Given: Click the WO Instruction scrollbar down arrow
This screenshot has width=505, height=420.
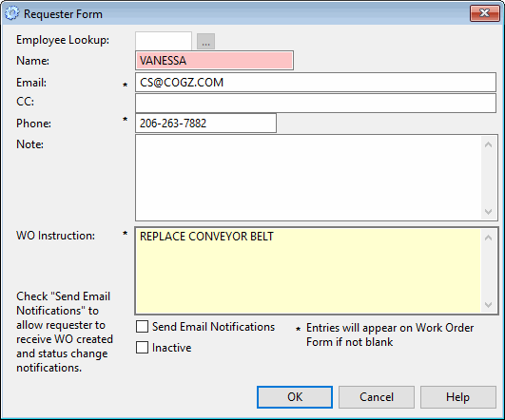Looking at the screenshot, I should [488, 305].
